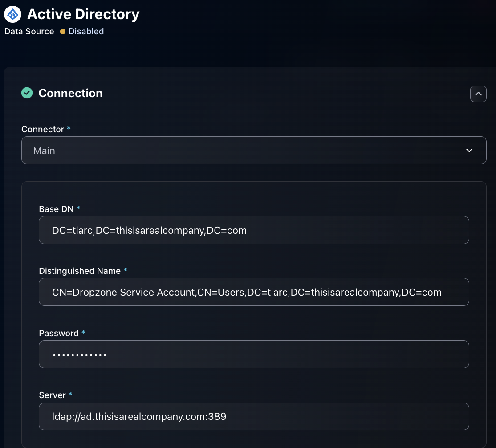Image resolution: width=496 pixels, height=448 pixels.
Task: Select the Password input field
Action: tap(253, 354)
